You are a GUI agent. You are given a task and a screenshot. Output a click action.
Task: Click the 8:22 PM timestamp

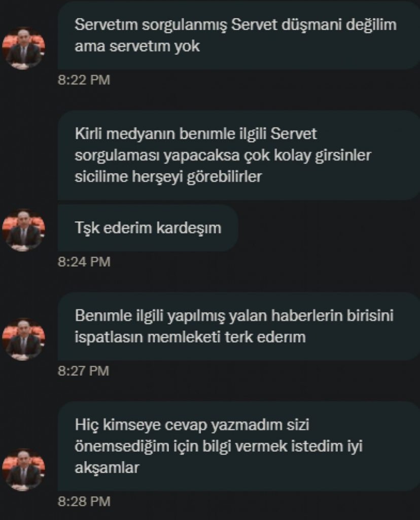[84, 80]
